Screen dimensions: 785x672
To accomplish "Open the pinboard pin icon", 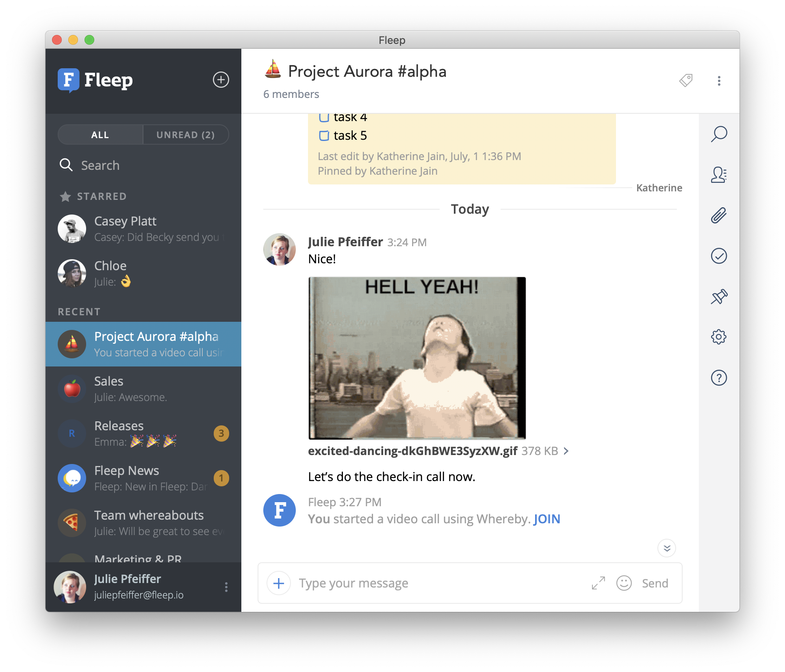I will pyautogui.click(x=719, y=297).
